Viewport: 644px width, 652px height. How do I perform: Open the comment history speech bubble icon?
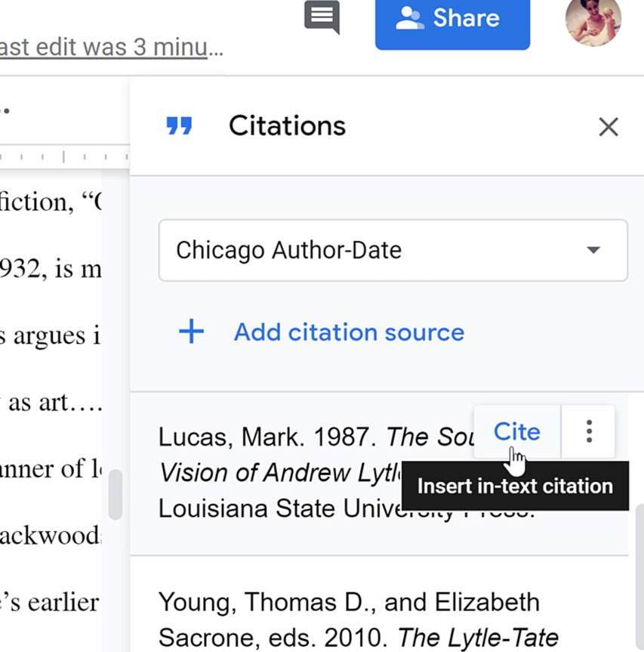(x=321, y=17)
